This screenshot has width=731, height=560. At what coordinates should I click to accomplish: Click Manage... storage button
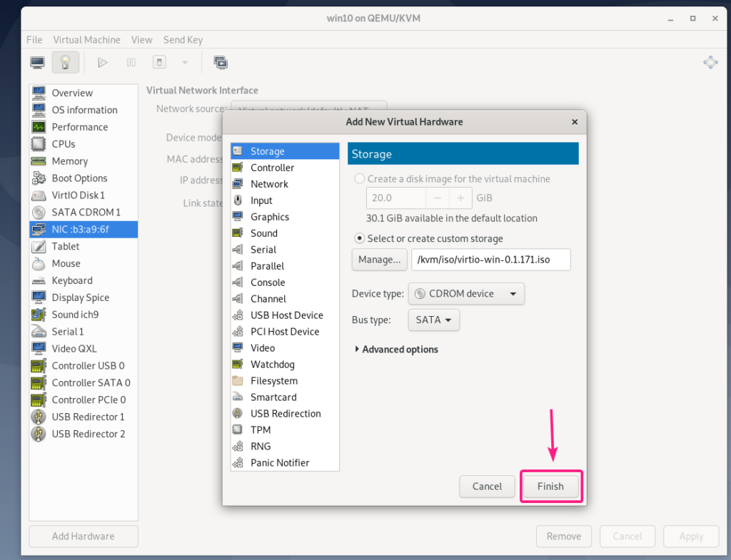click(x=380, y=260)
